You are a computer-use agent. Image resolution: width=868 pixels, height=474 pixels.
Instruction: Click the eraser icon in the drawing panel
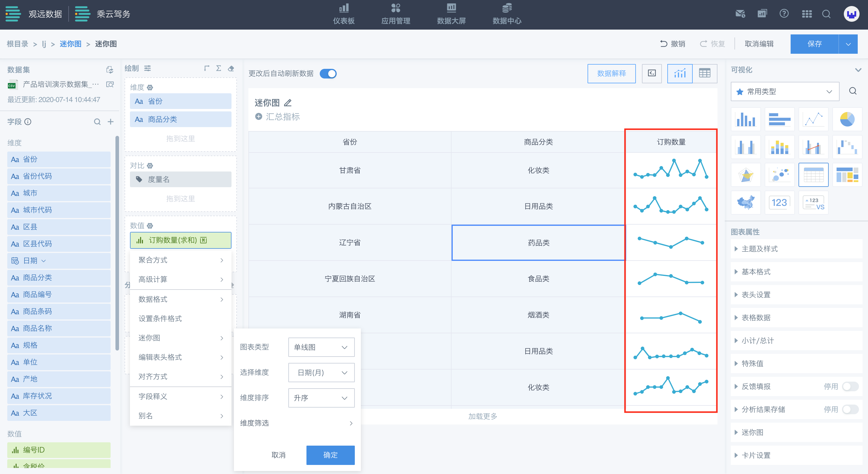(x=231, y=69)
